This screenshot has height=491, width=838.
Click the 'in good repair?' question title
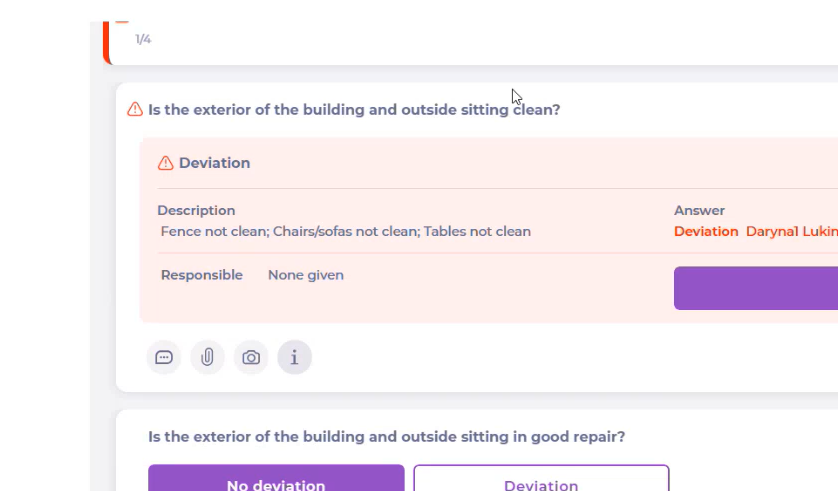coord(387,437)
